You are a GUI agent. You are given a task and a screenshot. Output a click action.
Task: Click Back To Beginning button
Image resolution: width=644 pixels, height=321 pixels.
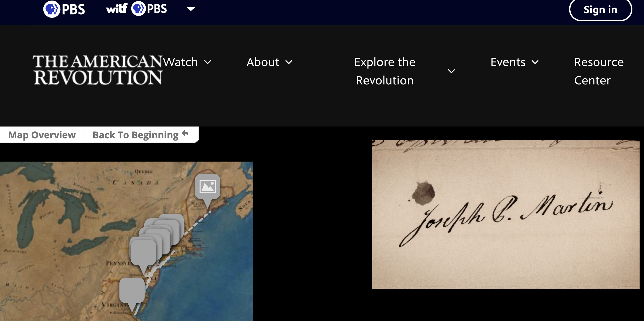pyautogui.click(x=141, y=135)
